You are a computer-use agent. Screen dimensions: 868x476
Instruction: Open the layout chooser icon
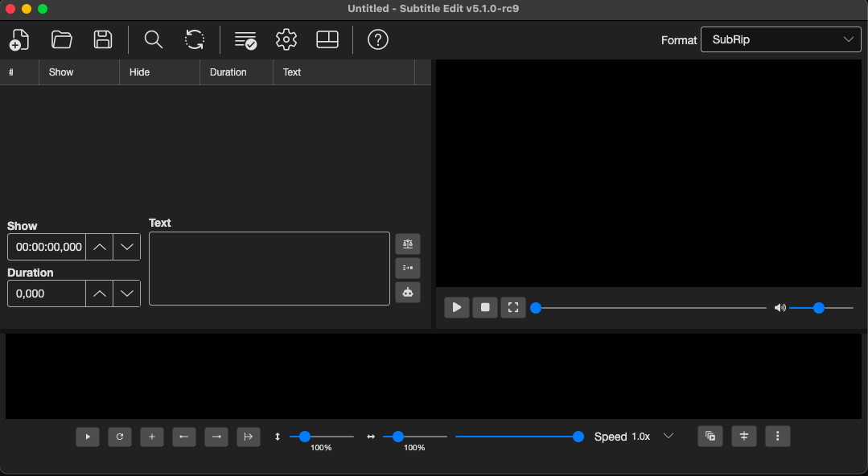pyautogui.click(x=327, y=40)
